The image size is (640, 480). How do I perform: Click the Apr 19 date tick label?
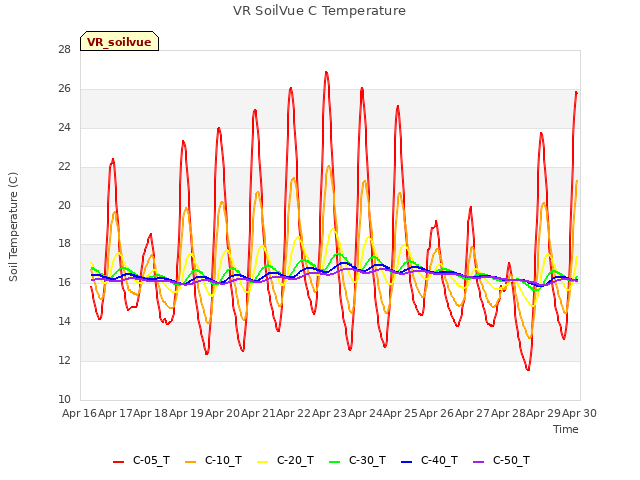[x=186, y=413]
